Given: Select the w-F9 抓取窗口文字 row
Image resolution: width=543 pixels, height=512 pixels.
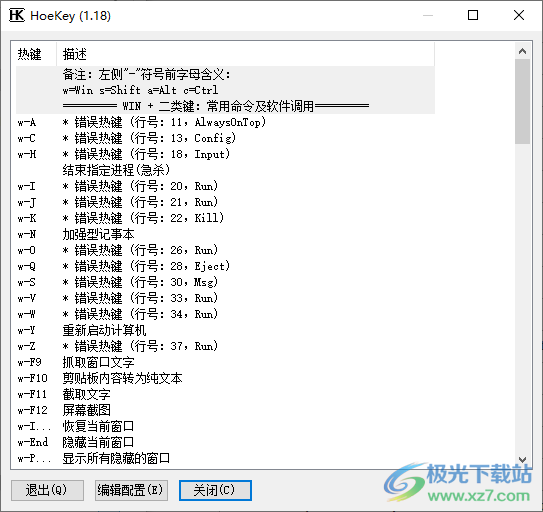Looking at the screenshot, I should [x=225, y=362].
